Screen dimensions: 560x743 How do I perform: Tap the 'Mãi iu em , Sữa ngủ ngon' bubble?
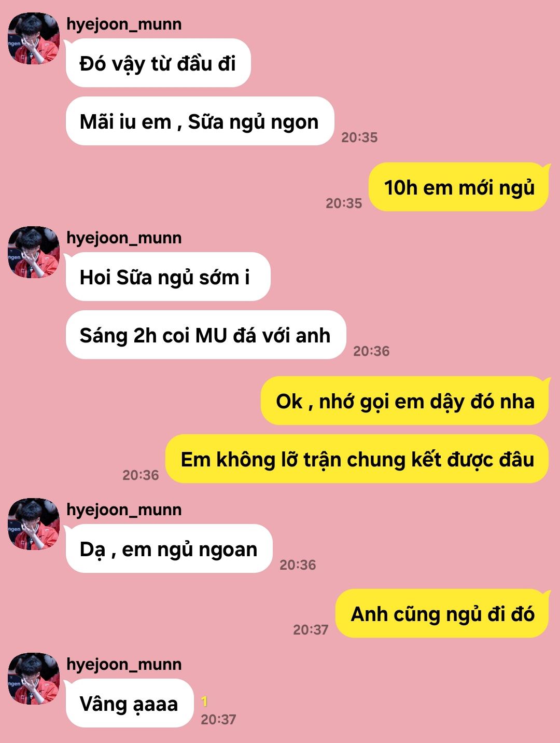pos(199,121)
